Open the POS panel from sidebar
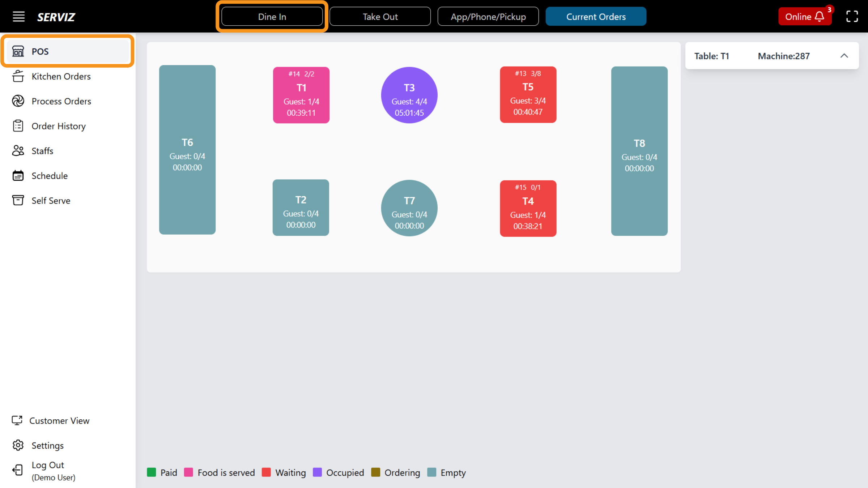Screen dimensions: 868x488 [x=39, y=51]
